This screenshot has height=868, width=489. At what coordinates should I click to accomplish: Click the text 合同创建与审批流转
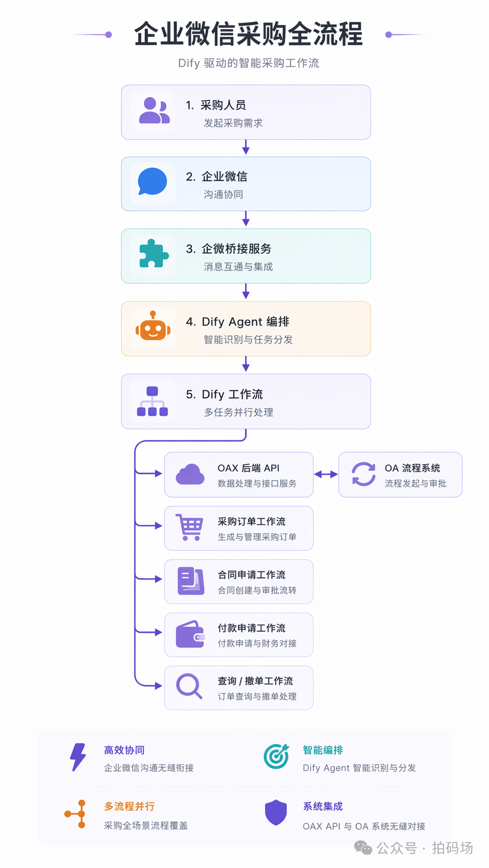click(257, 590)
